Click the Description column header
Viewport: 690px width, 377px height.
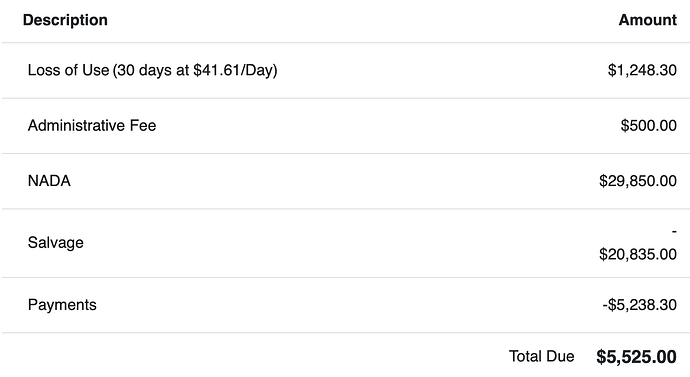(x=65, y=20)
